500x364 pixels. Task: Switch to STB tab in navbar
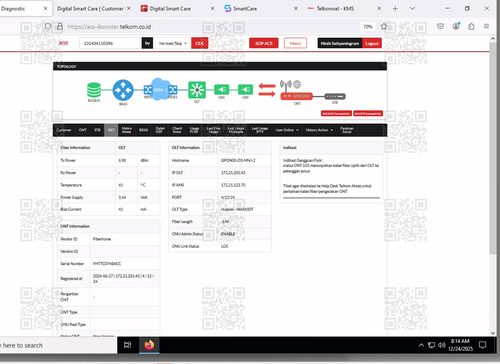click(x=97, y=130)
